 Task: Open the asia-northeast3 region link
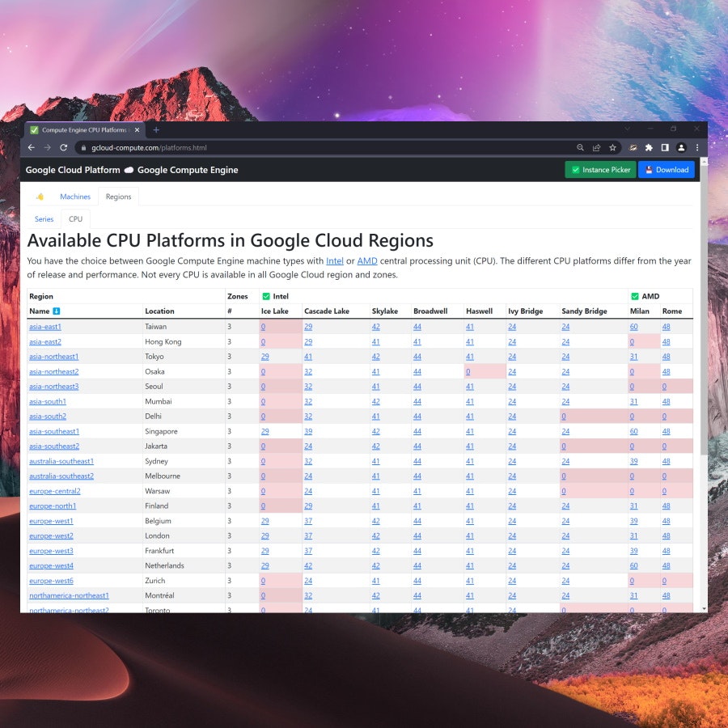coord(54,387)
